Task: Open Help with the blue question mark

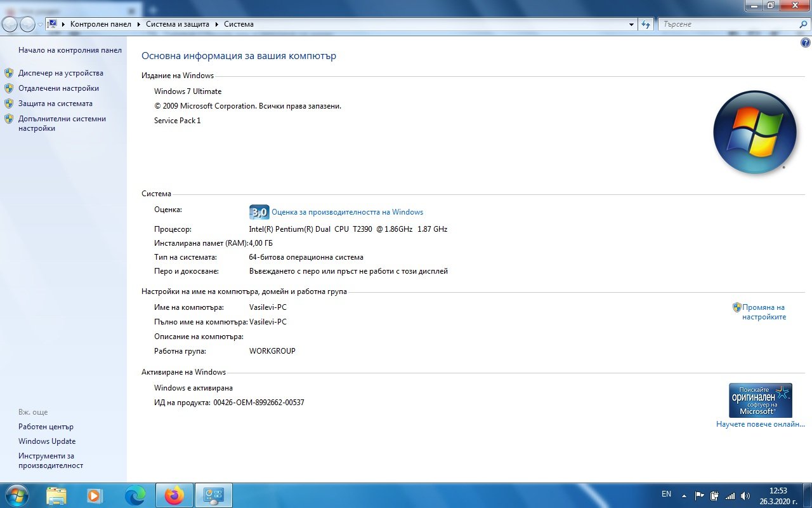Action: click(806, 43)
